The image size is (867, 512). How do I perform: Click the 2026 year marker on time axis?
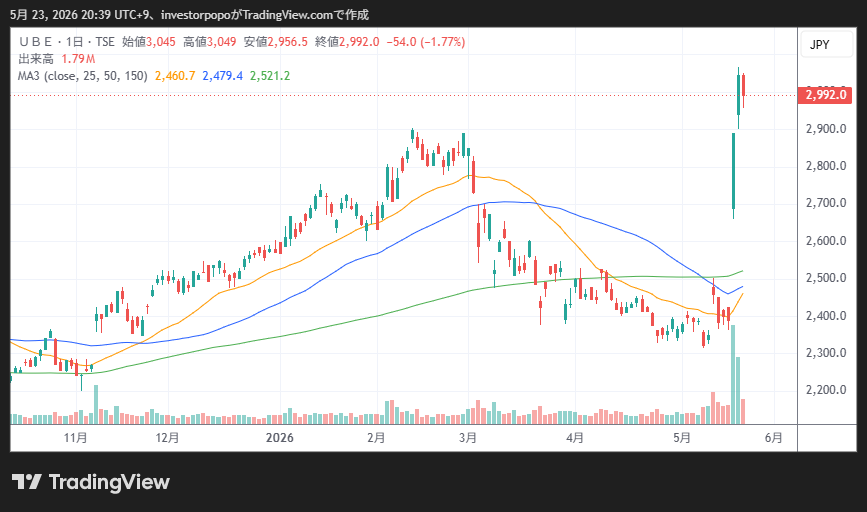[x=280, y=438]
